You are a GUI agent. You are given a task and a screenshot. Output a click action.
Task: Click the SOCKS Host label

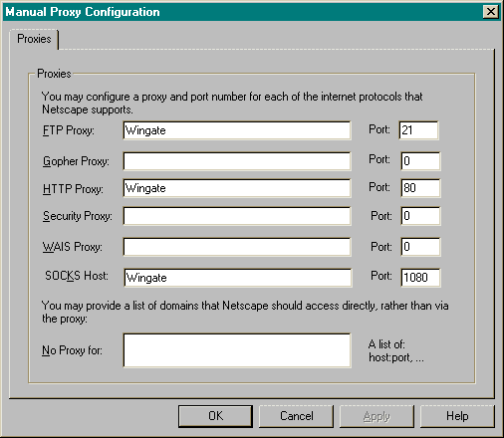click(77, 276)
